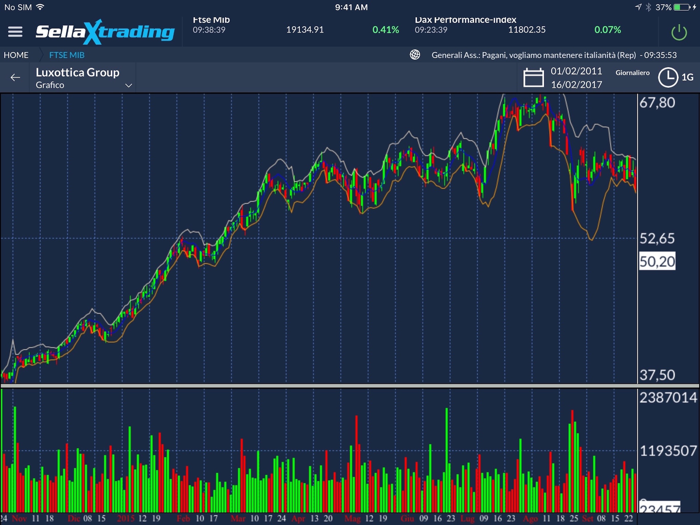Viewport: 700px width, 525px height.
Task: Tap the Nov month marker on timeline
Action: click(x=19, y=518)
